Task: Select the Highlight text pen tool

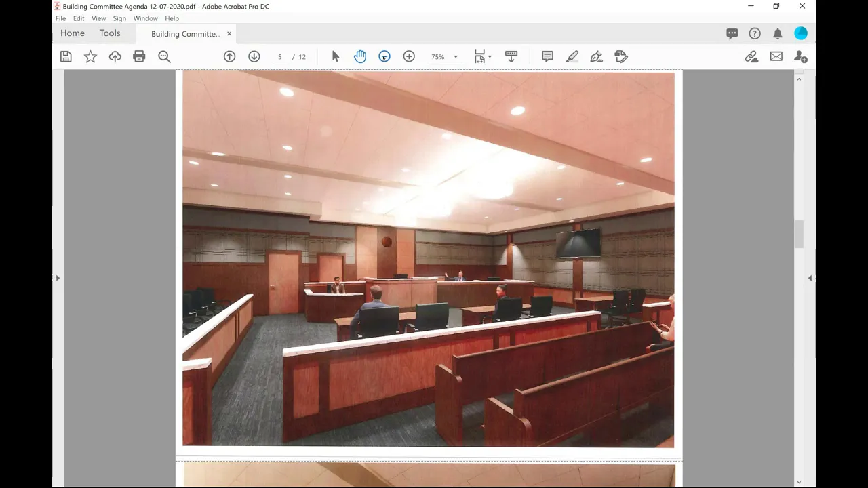Action: pyautogui.click(x=572, y=57)
